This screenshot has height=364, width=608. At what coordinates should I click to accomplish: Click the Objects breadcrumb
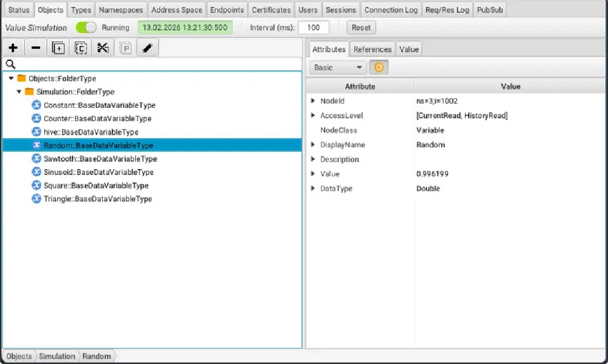(19, 356)
